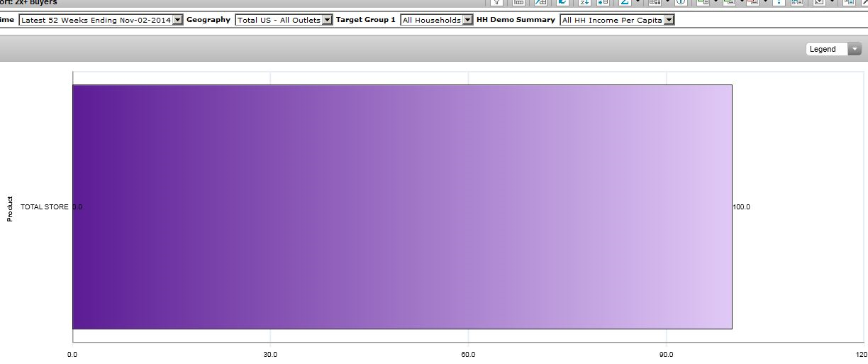Click the grid layout toolbar icon

click(655, 2)
